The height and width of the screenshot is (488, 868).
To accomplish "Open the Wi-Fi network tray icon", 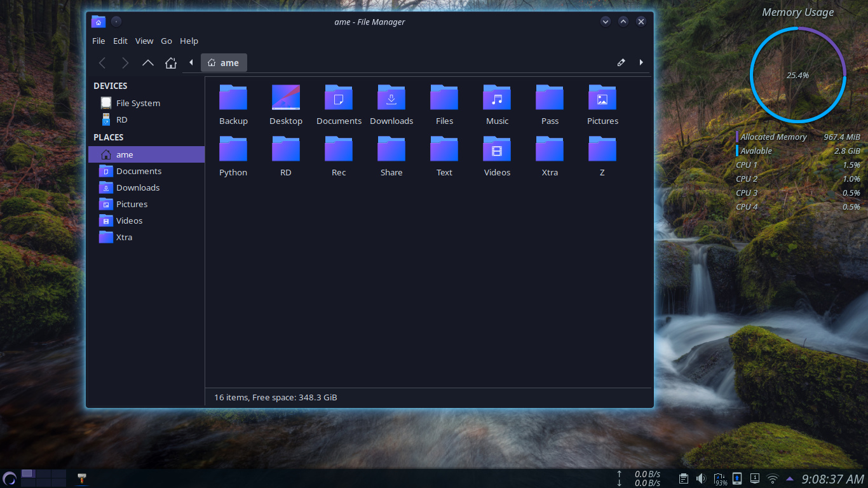I will point(773,478).
